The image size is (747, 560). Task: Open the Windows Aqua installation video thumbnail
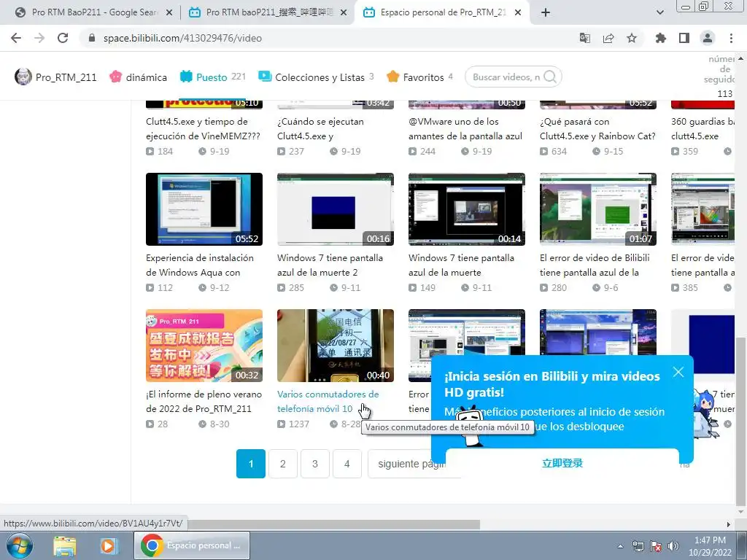click(x=204, y=209)
